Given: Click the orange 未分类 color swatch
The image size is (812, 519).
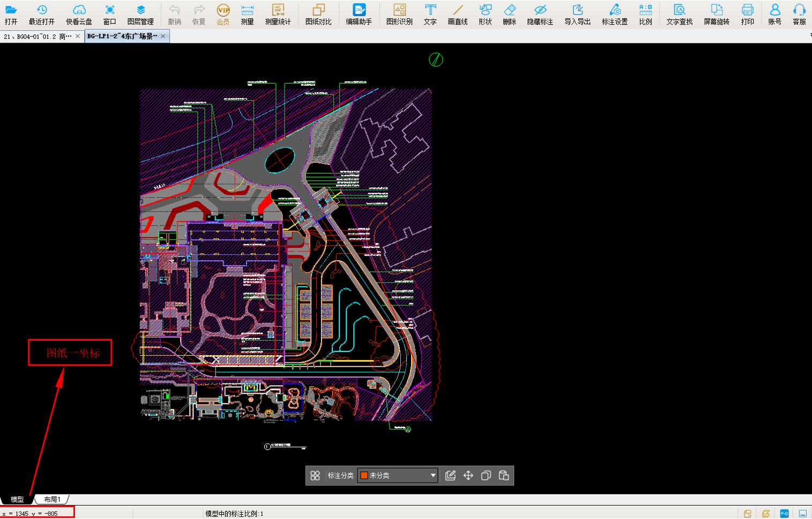Looking at the screenshot, I should click(x=364, y=476).
